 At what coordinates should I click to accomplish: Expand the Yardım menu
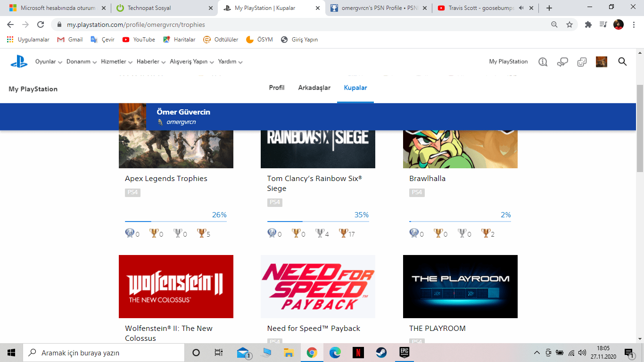pos(231,62)
